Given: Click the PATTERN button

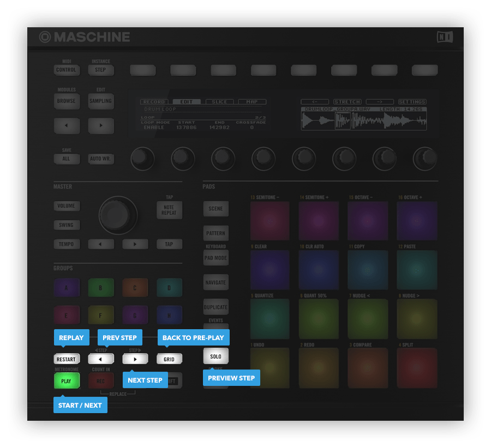Looking at the screenshot, I should click(215, 233).
